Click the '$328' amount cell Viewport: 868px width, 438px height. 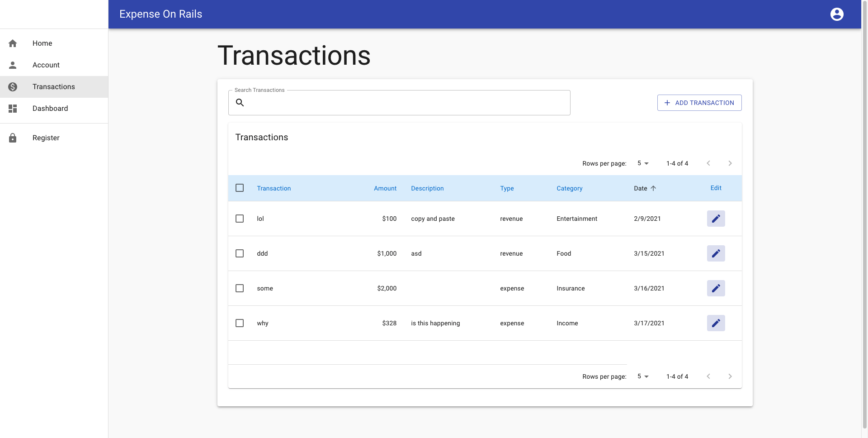389,323
